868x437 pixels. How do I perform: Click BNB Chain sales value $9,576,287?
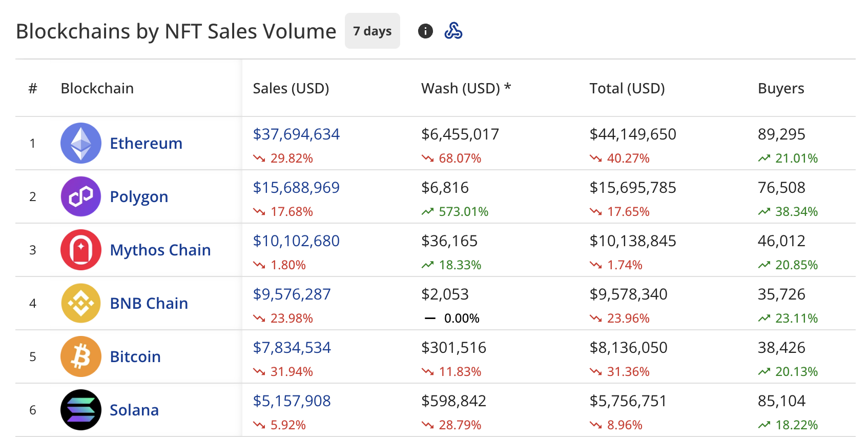(x=292, y=294)
